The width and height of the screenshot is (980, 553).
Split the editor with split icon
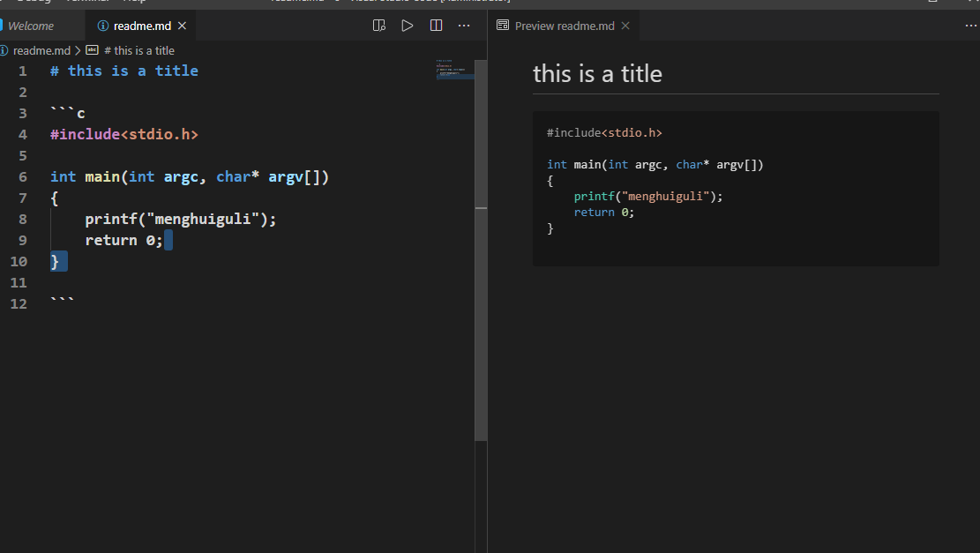(437, 26)
